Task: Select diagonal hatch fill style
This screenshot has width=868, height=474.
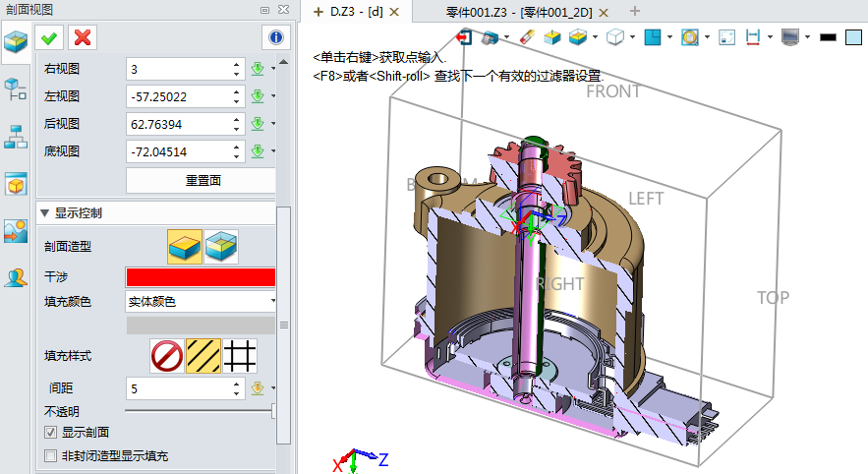Action: click(203, 355)
